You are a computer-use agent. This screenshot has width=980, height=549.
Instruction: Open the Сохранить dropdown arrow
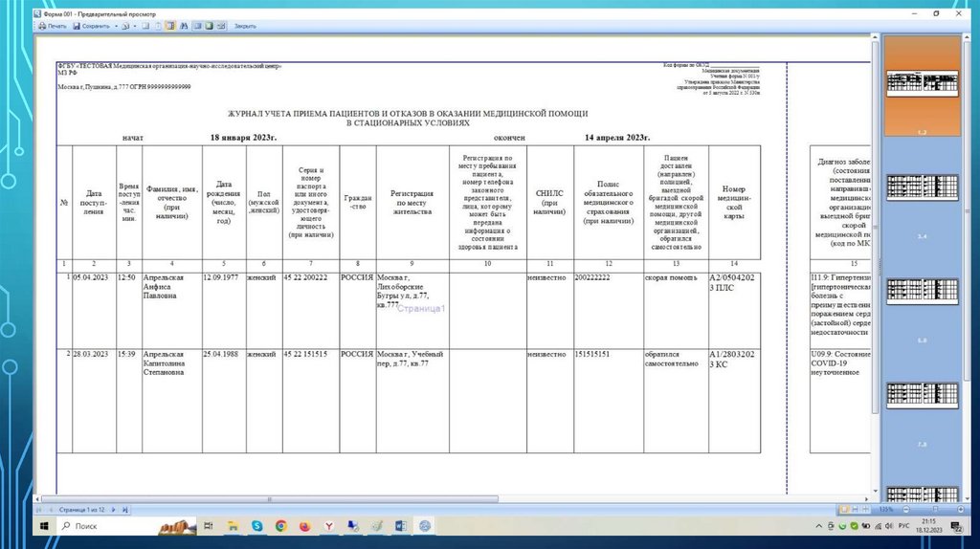pos(116,26)
